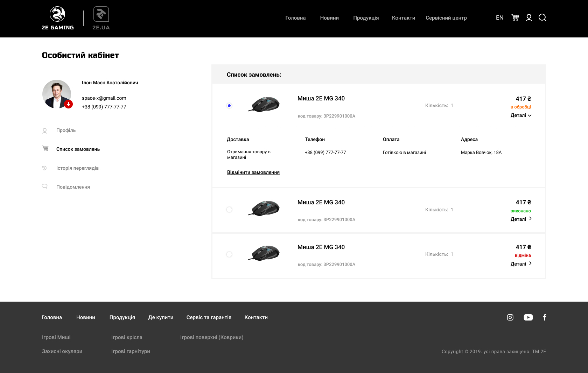The width and height of the screenshot is (588, 373).
Task: Select radio button of order відміна
Action: click(x=229, y=254)
